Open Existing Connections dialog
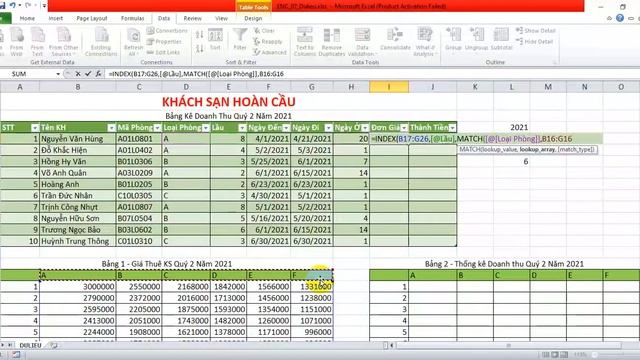The height and width of the screenshot is (360, 640). click(x=101, y=41)
